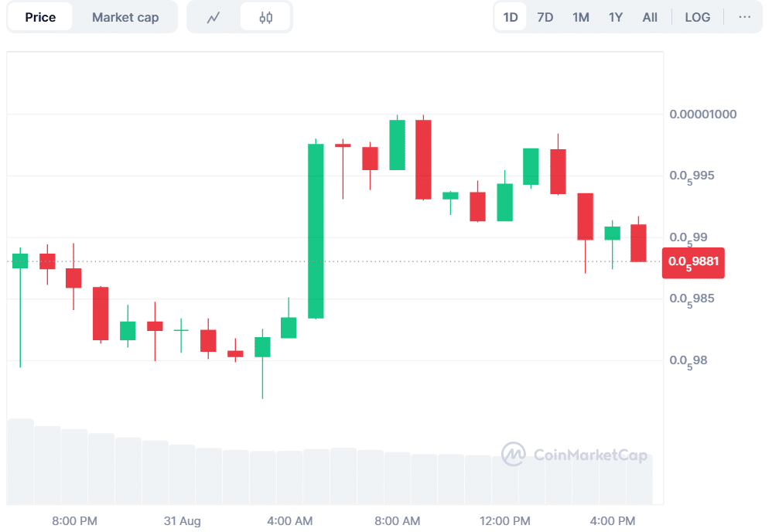Click the large green candle near 4:00 AM
The height and width of the screenshot is (532, 779).
point(316,231)
